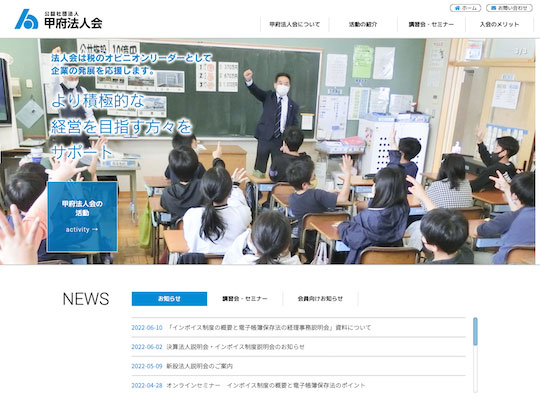Click the slide counter 3/3 indicator
The width and height of the screenshot is (540, 400).
click(x=521, y=51)
